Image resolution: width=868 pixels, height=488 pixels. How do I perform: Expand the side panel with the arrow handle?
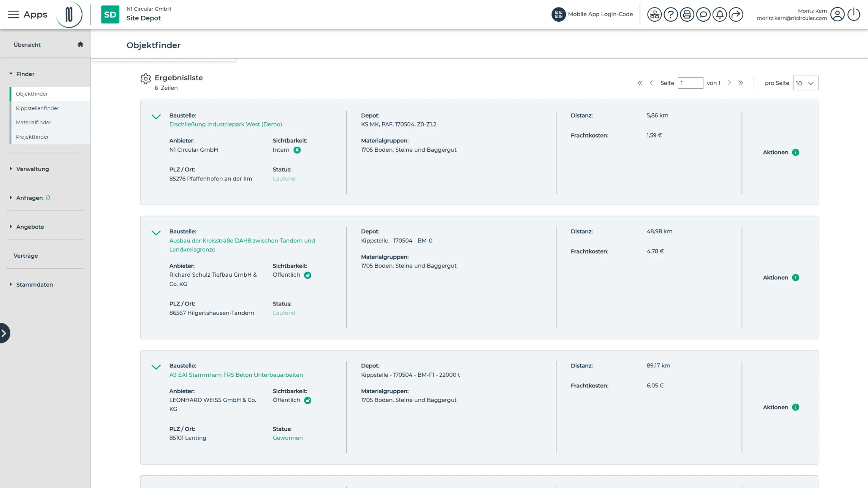(4, 333)
